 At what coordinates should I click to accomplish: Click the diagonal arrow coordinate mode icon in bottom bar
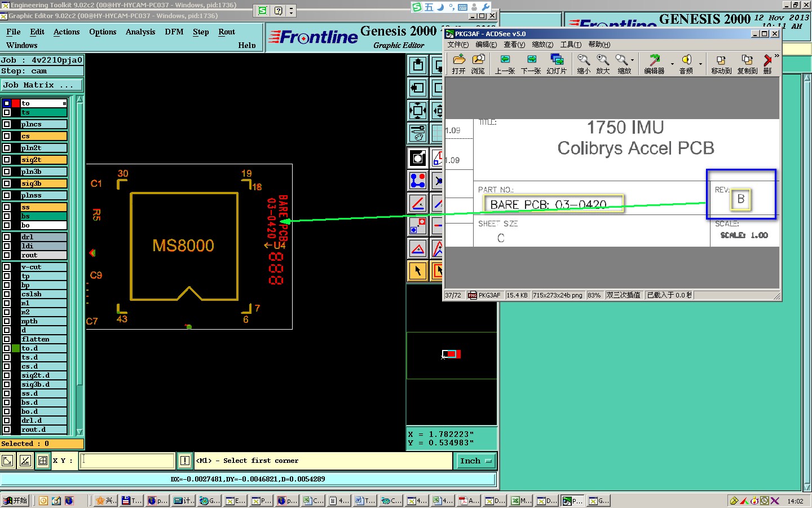7,461
